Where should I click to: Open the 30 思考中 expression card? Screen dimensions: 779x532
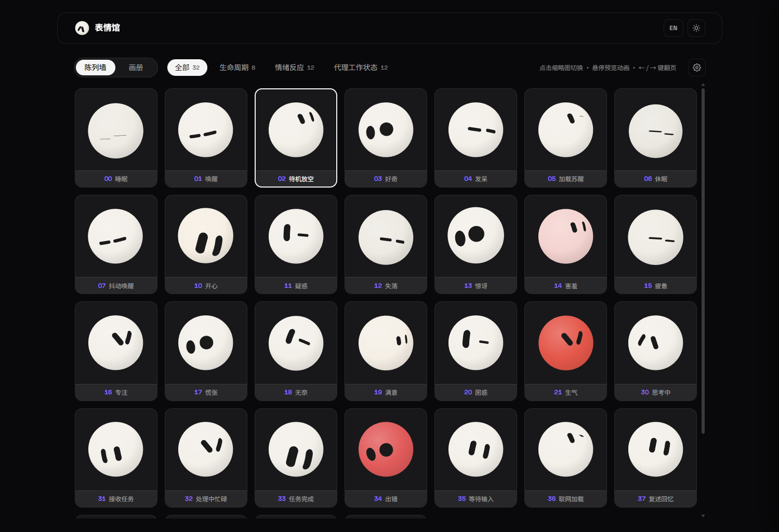(655, 351)
